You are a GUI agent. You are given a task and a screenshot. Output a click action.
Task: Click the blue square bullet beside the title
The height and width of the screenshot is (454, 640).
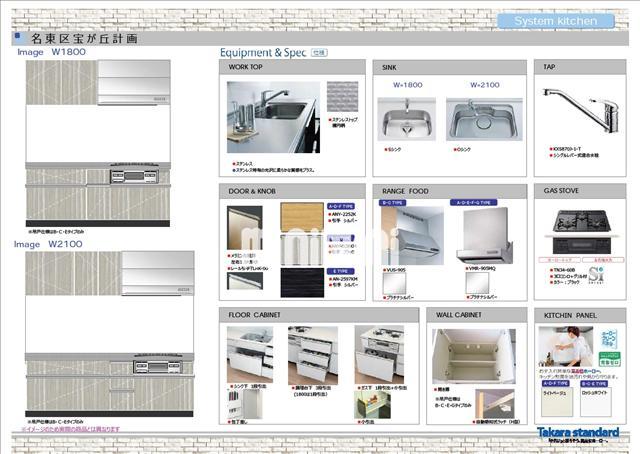18,36
